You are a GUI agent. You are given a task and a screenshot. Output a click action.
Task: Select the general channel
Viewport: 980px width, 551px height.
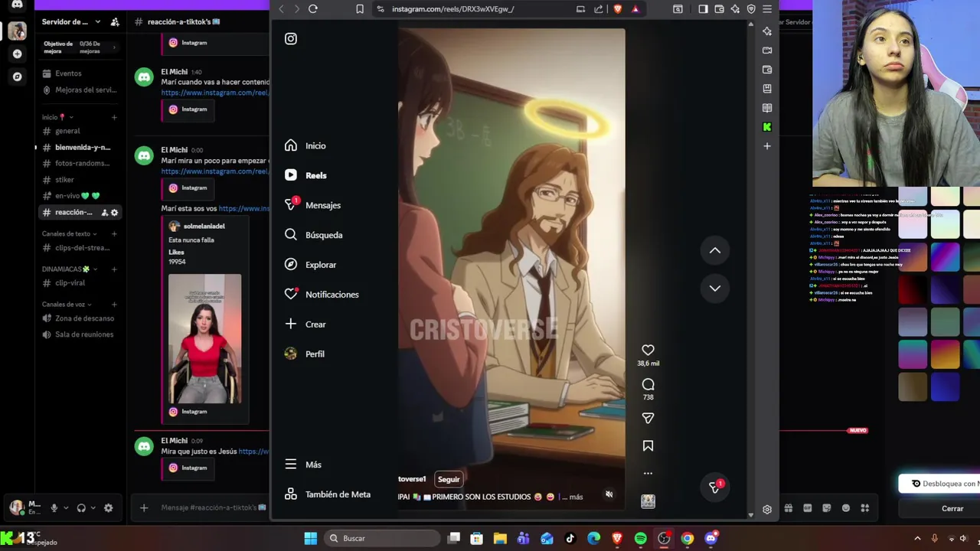tap(67, 131)
